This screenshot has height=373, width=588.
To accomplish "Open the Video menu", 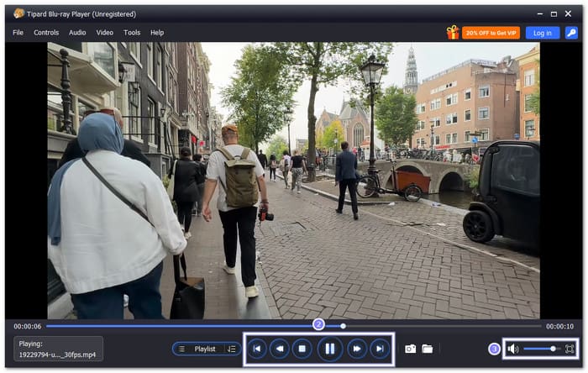I will point(105,33).
